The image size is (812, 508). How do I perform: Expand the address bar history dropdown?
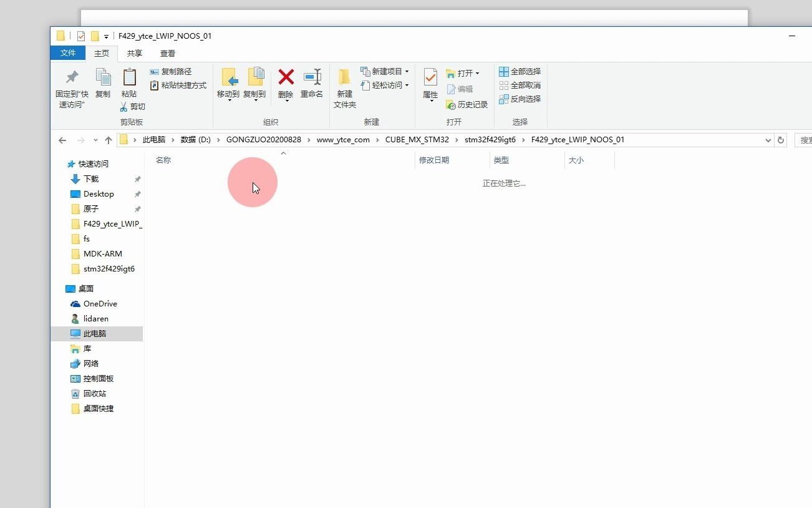click(768, 140)
